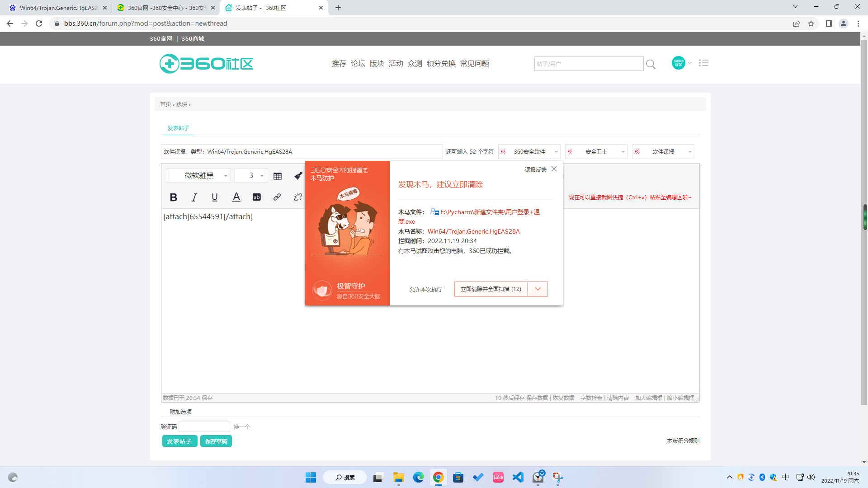Click the format painter brush icon

coord(298,176)
